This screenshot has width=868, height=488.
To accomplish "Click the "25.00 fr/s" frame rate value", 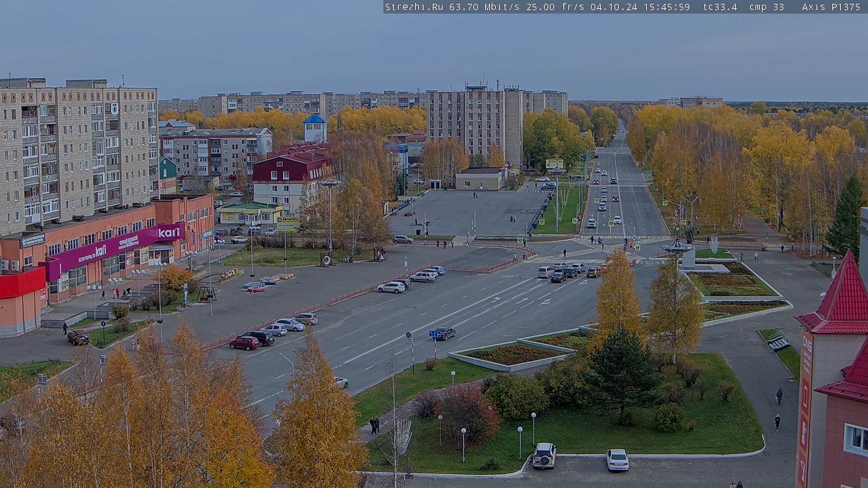I will pos(555,7).
